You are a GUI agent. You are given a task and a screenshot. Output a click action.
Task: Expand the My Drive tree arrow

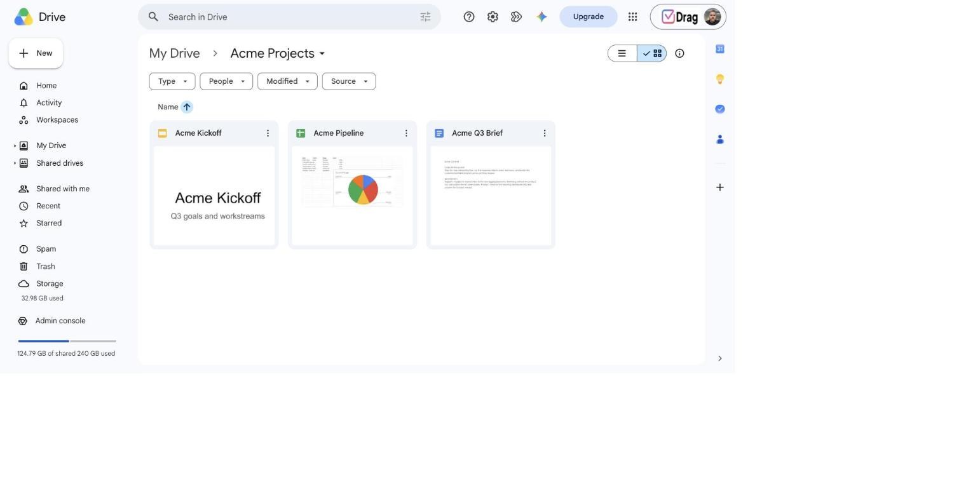click(x=15, y=146)
